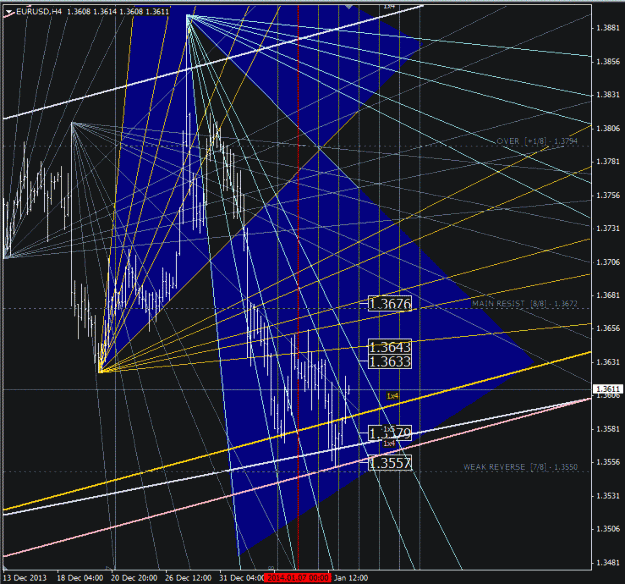Image resolution: width=625 pixels, height=584 pixels.
Task: Click the current price label 1.3611
Action: [x=607, y=389]
